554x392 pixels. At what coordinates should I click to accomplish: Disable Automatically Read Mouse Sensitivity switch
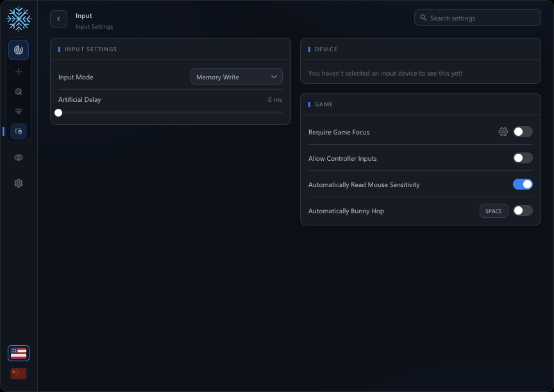(523, 184)
